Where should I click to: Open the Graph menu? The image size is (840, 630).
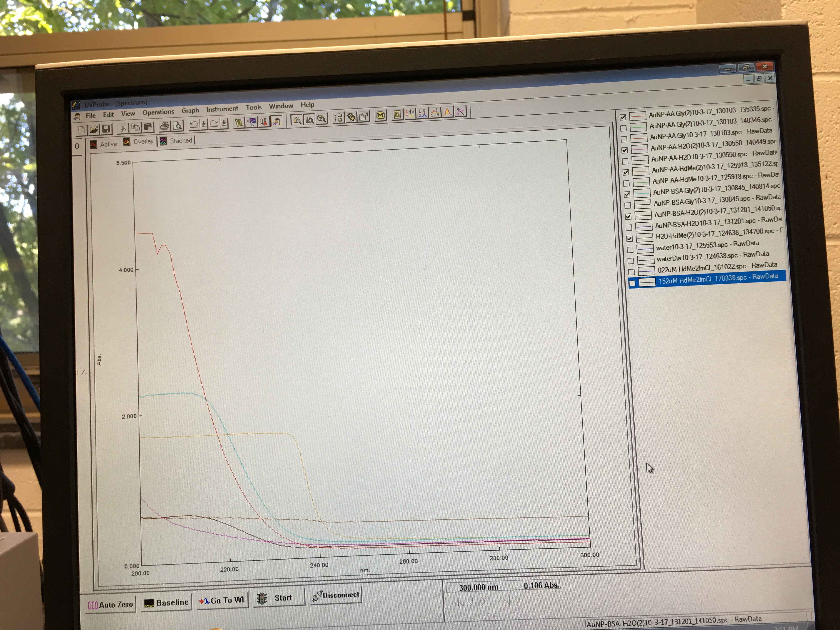click(x=190, y=110)
